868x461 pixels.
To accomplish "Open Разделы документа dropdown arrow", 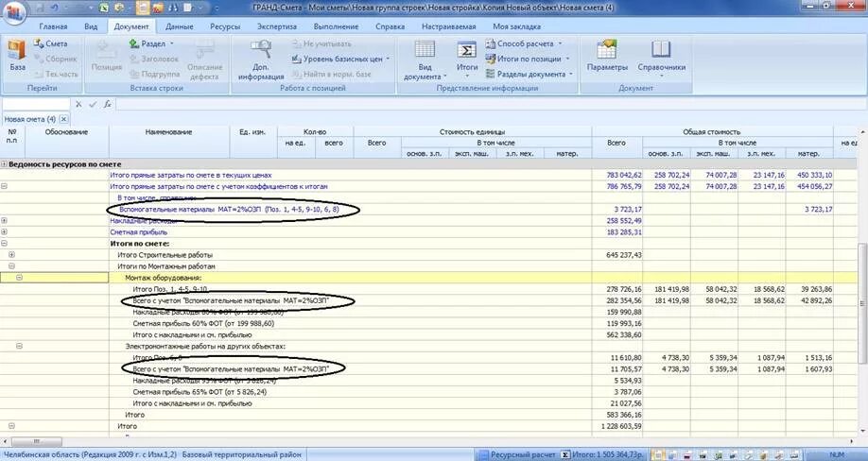I will tap(571, 74).
